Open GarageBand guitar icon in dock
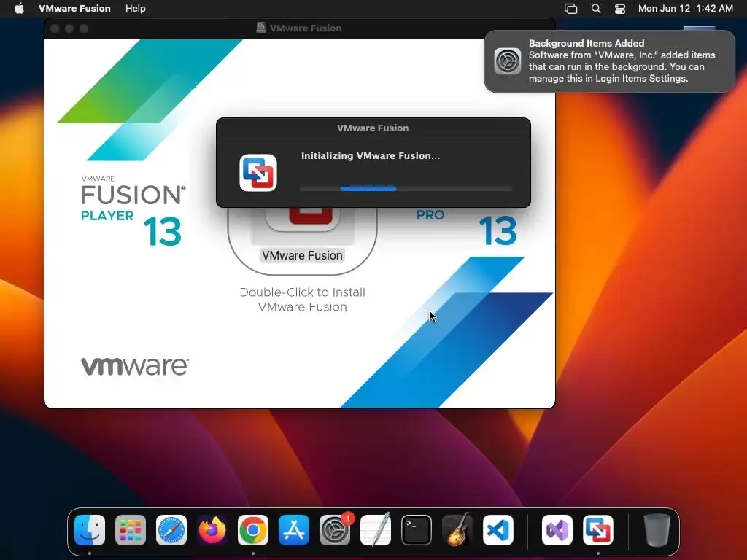 click(457, 530)
